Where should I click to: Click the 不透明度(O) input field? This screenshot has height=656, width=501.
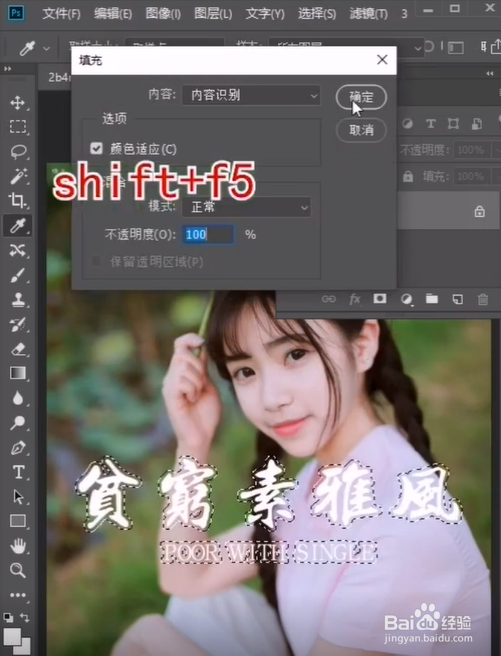208,234
